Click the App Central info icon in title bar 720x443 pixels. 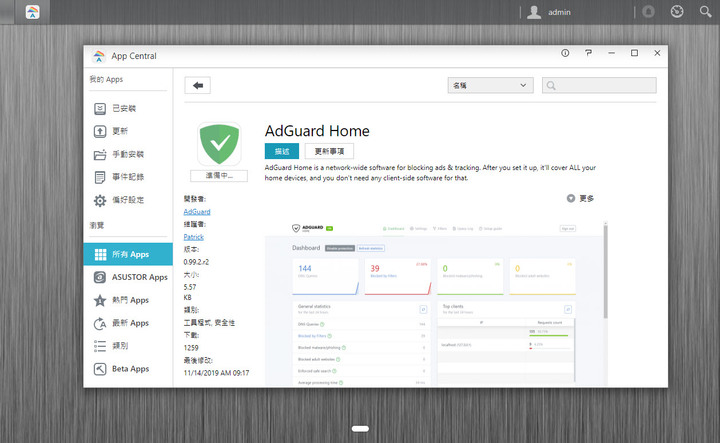[x=565, y=53]
